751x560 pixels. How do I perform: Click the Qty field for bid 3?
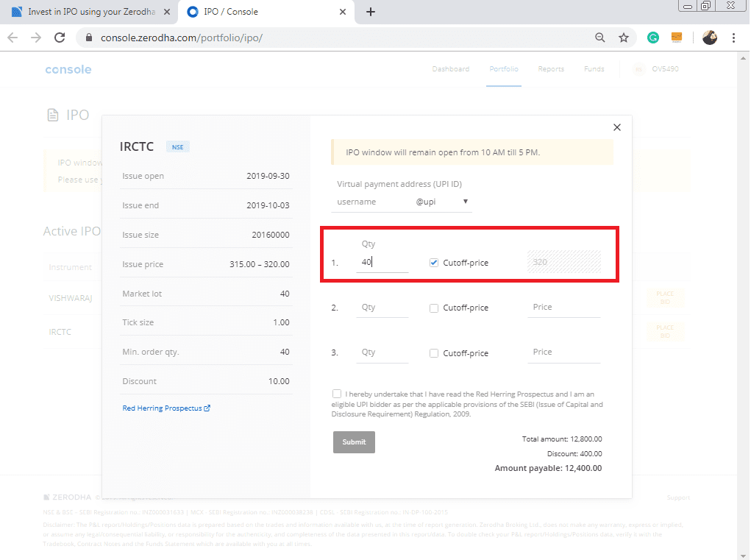[x=382, y=352]
